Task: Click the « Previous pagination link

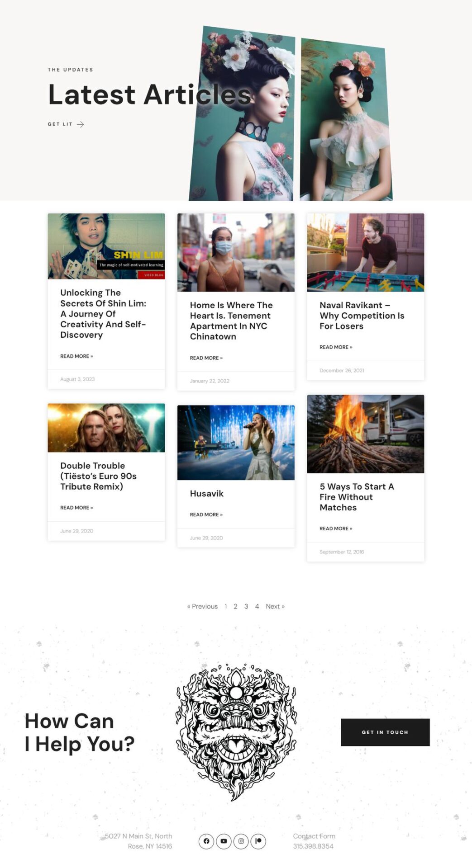Action: (202, 606)
